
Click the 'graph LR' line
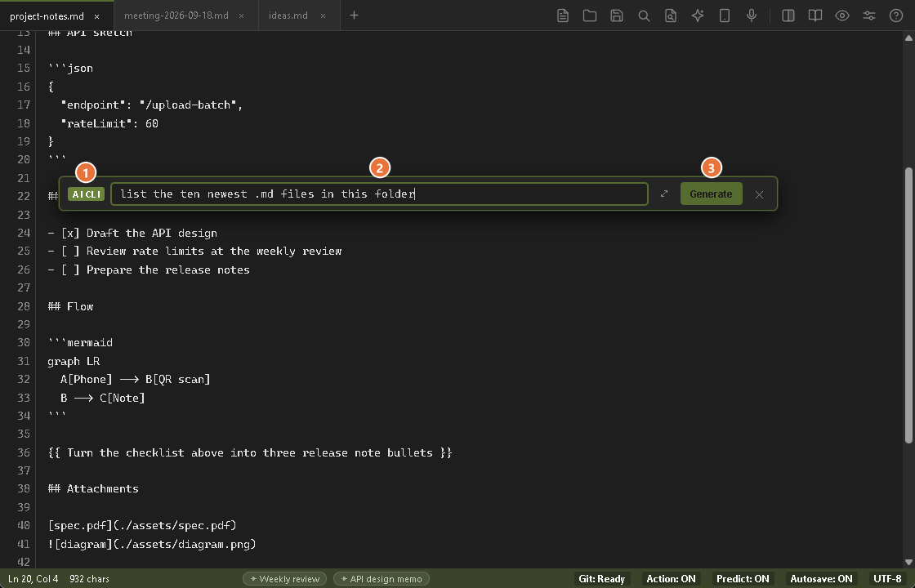click(x=74, y=362)
